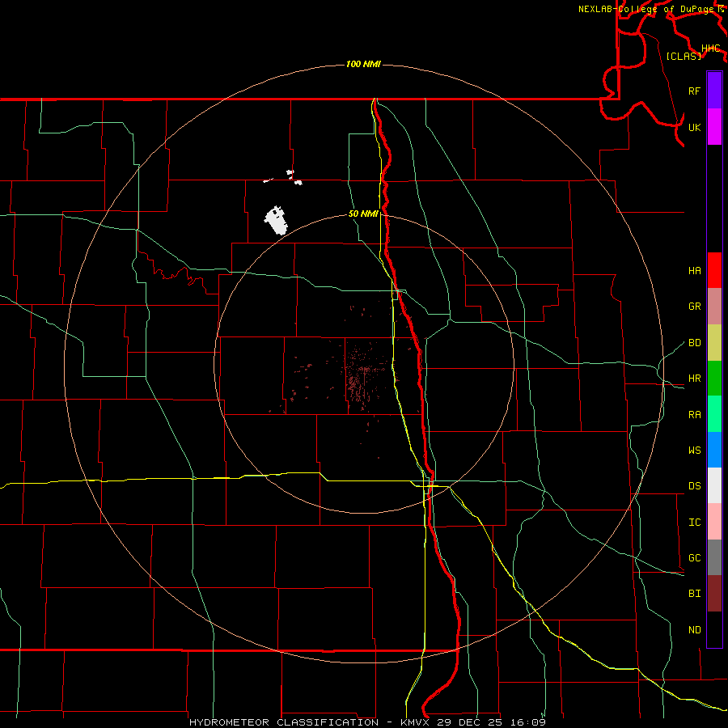
Task: Click the GR legend label
Action: 694,307
